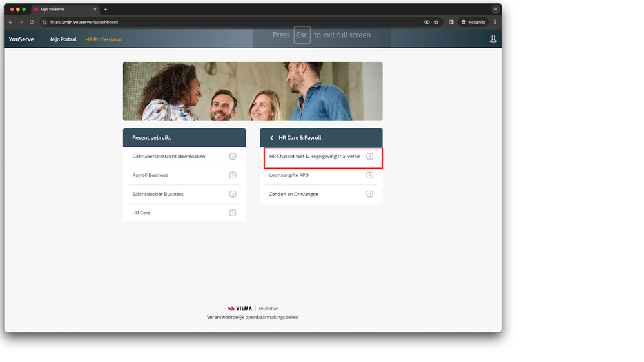Click the Visma YouServe footer logo
The image size is (644, 362).
253,309
